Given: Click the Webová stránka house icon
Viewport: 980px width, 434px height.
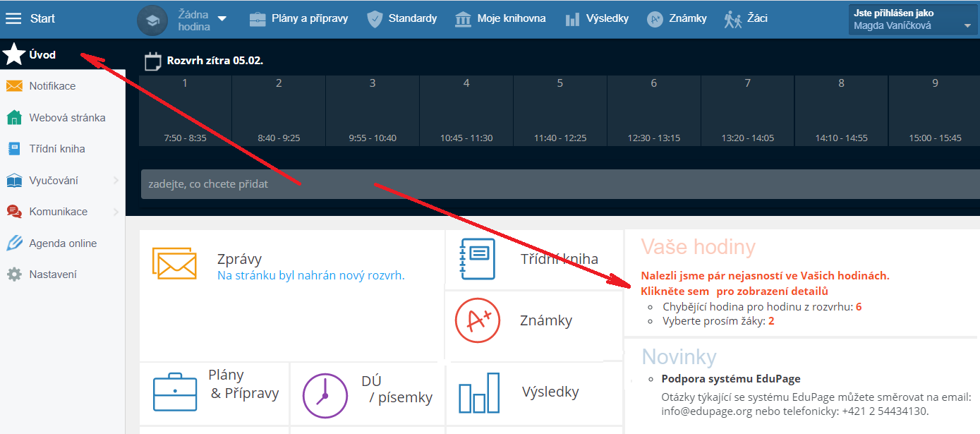Looking at the screenshot, I should point(14,117).
